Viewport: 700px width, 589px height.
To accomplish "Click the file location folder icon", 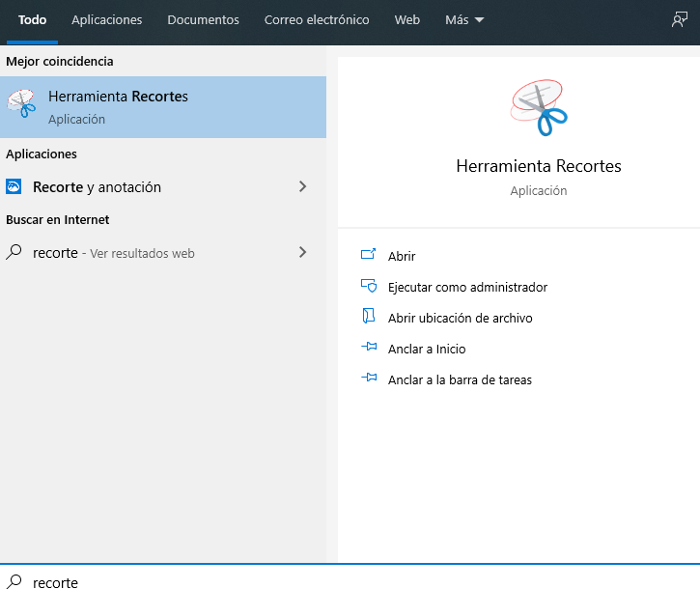I will click(x=368, y=316).
